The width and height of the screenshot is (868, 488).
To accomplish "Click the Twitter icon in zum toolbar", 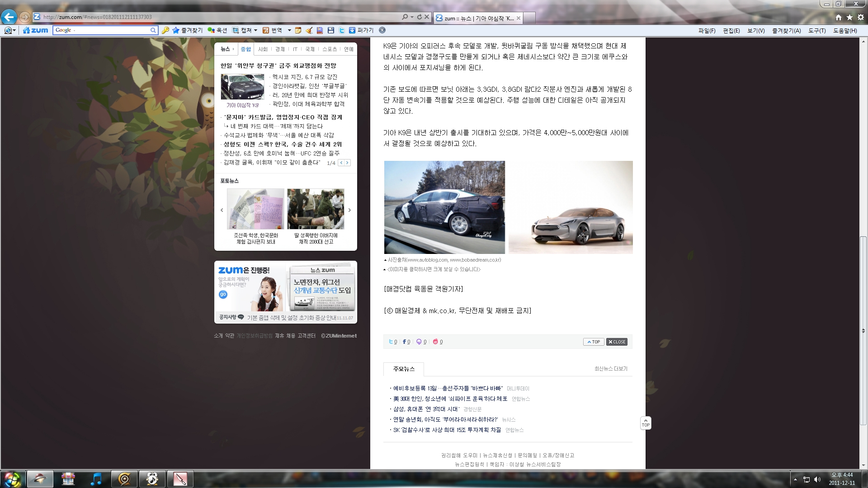I will [342, 30].
